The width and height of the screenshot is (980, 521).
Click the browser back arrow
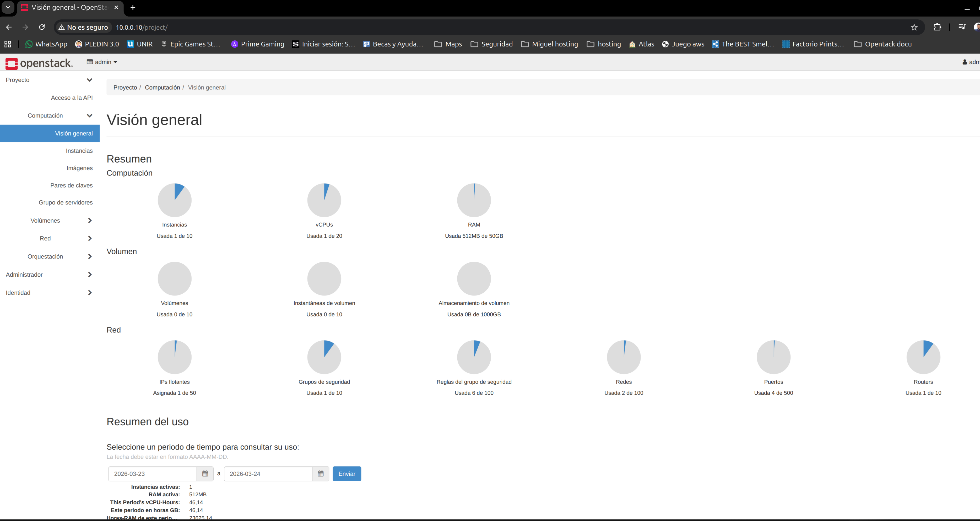click(9, 27)
